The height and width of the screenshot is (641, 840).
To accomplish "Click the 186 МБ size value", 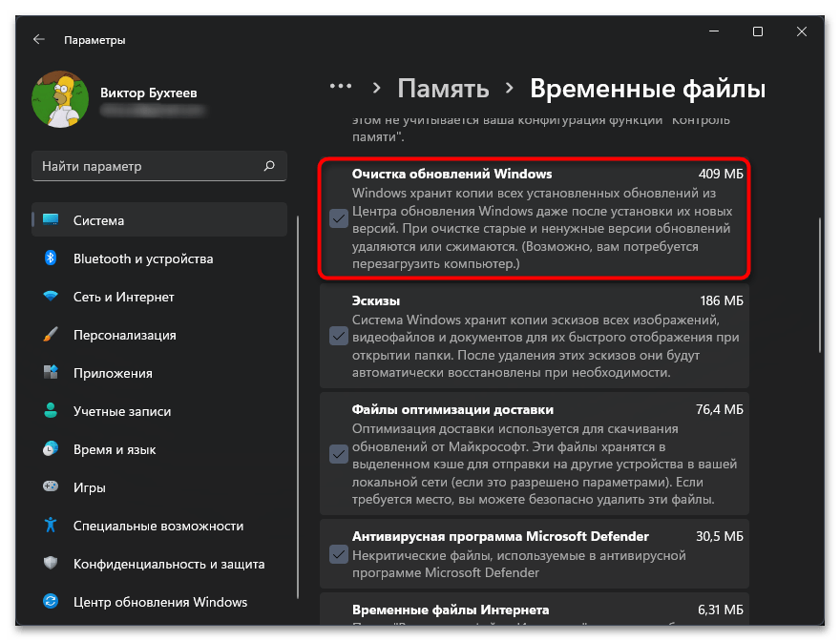I will [x=722, y=301].
